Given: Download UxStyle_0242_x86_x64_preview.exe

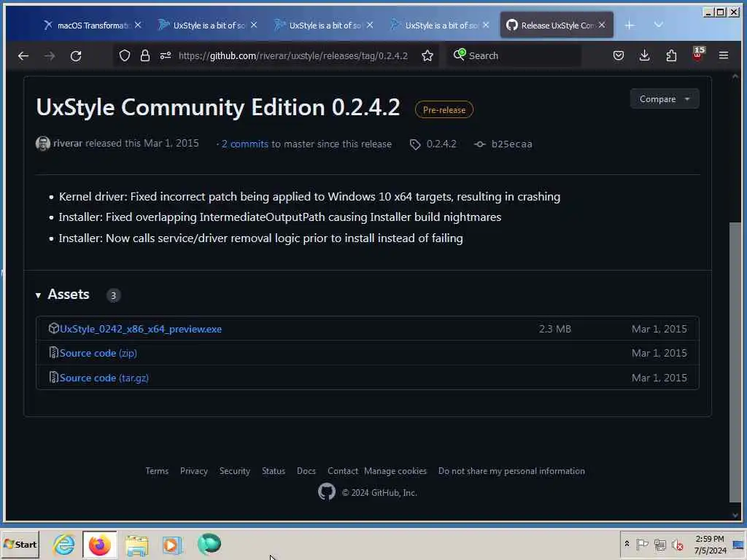Looking at the screenshot, I should 141,329.
